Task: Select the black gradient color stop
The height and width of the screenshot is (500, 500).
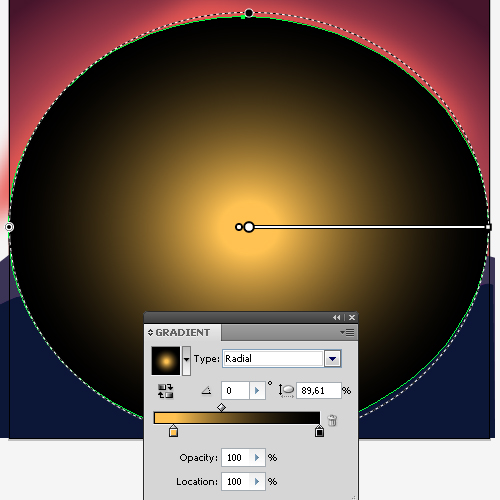Action: tap(319, 431)
